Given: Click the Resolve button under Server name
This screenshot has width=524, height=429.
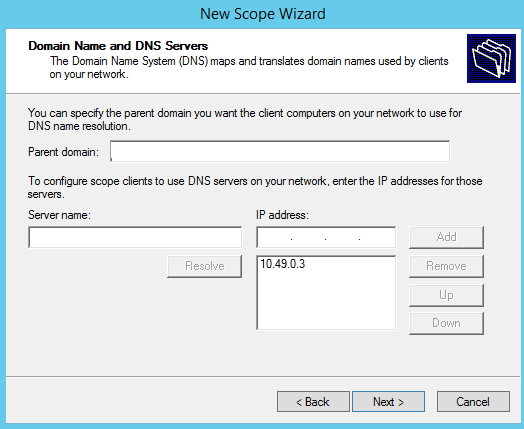Looking at the screenshot, I should pyautogui.click(x=205, y=266).
